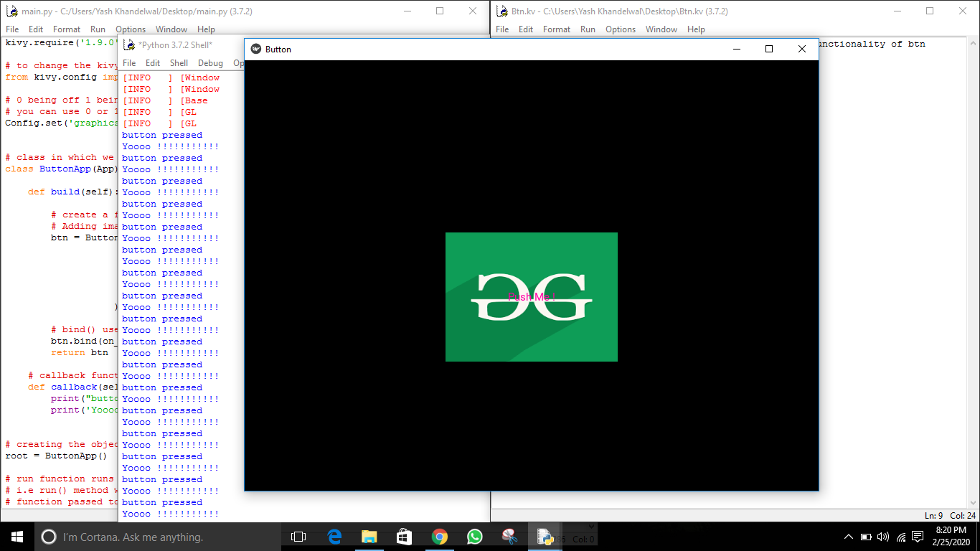Open the volume control tray icon
980x551 pixels.
click(883, 537)
